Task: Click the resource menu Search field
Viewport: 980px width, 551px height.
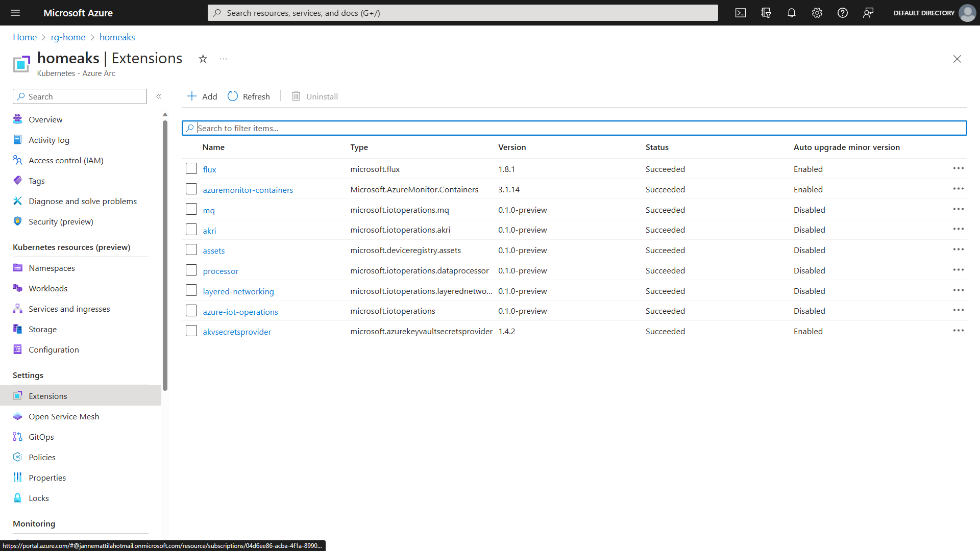Action: (80, 96)
